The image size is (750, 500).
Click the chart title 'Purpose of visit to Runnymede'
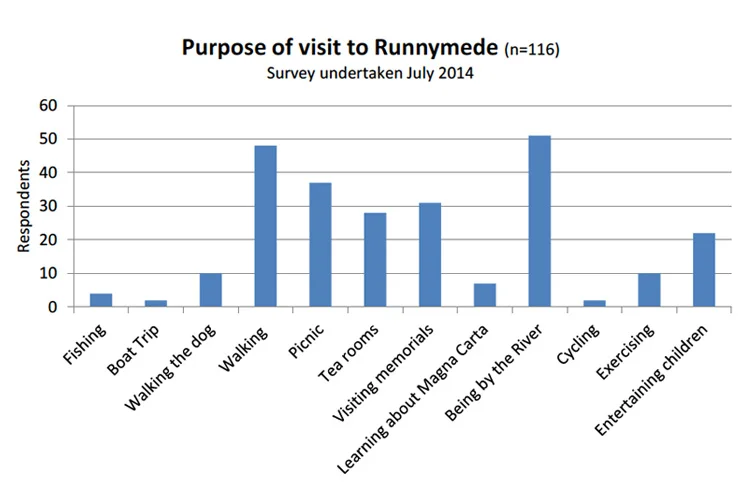pos(340,48)
